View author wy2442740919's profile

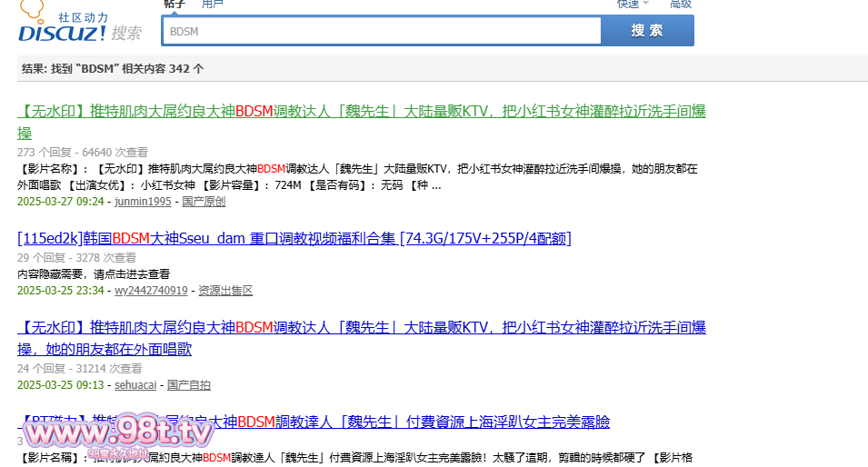click(x=151, y=291)
